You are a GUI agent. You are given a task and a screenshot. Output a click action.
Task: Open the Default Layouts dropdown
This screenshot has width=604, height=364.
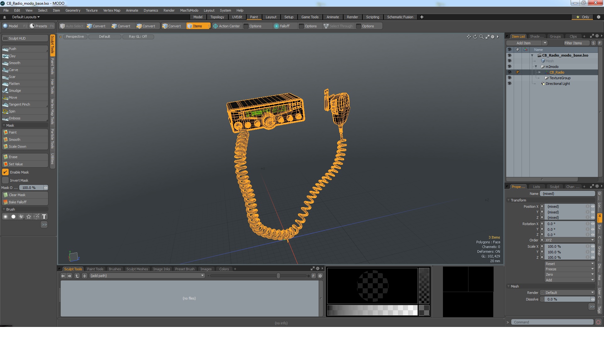(x=26, y=17)
